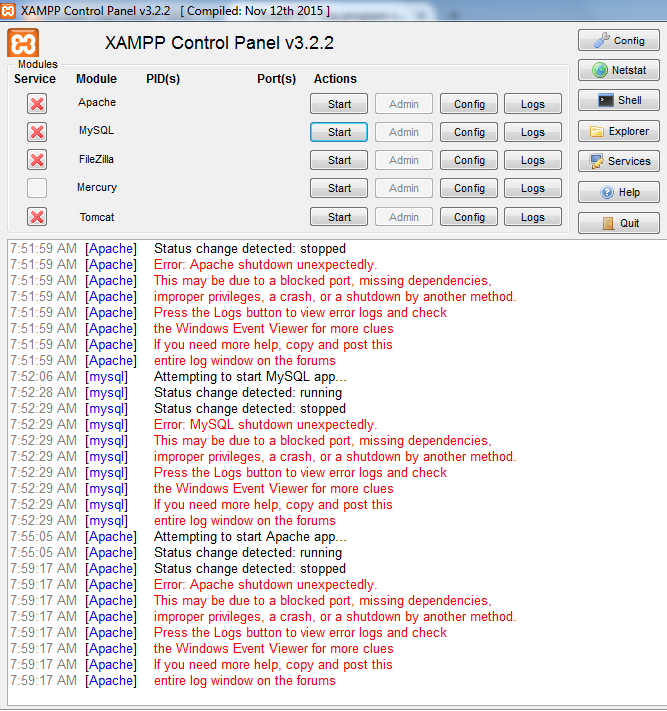Open Config with the wrench icon button
This screenshot has width=667, height=711.
(x=618, y=40)
